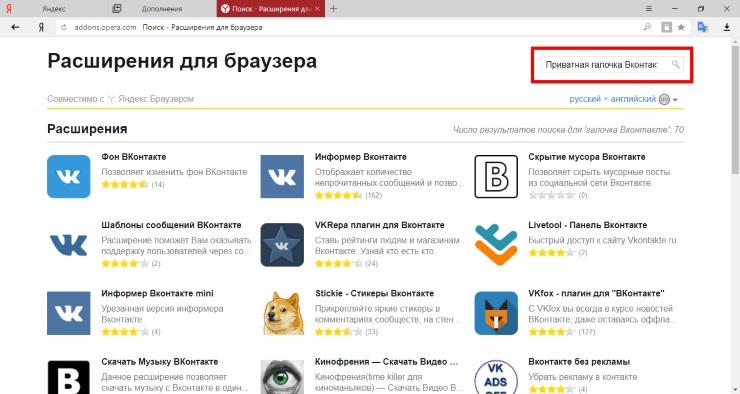Reload the page in address bar
The image size is (740, 394).
(x=64, y=27)
